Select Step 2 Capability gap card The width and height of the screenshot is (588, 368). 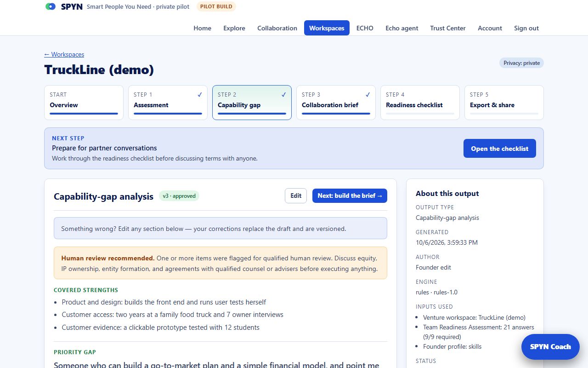252,103
